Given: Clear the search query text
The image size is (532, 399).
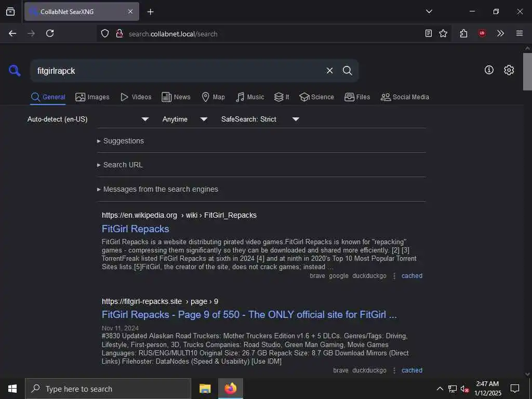Looking at the screenshot, I should (329, 71).
